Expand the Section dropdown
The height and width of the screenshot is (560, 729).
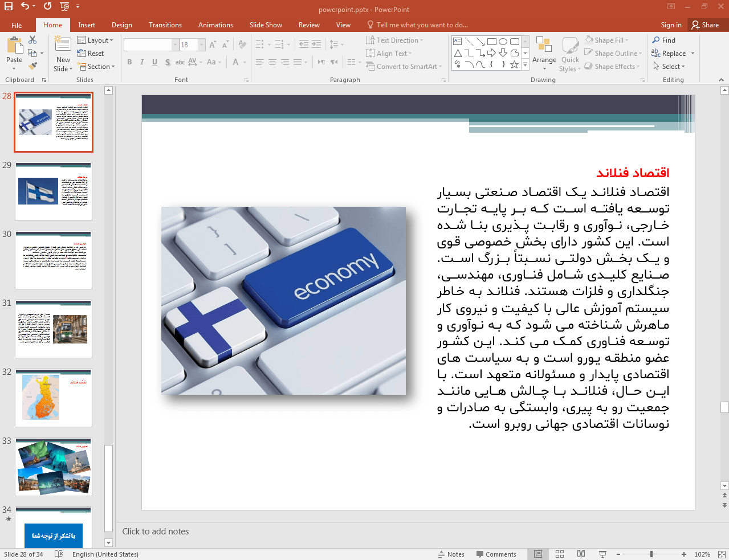tap(96, 67)
